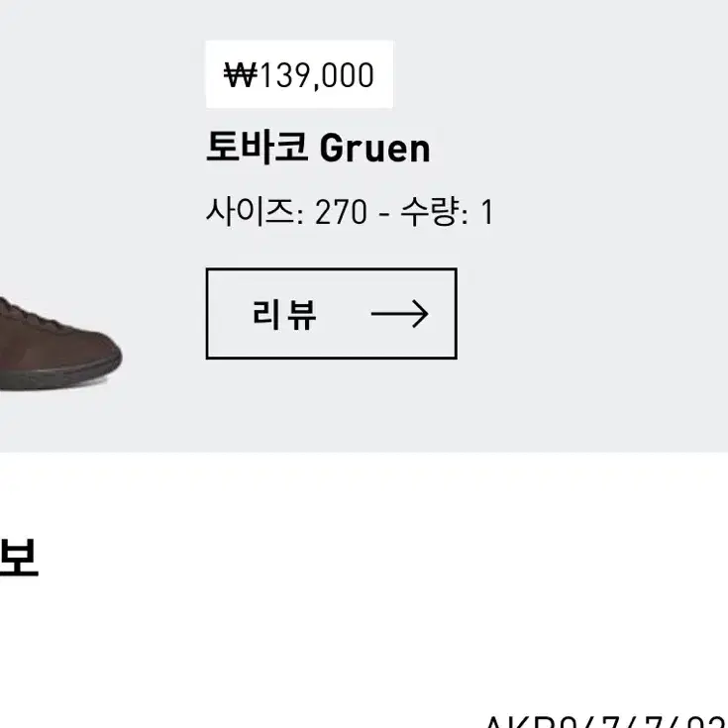
Task: Select the quantity number 1
Action: (487, 213)
